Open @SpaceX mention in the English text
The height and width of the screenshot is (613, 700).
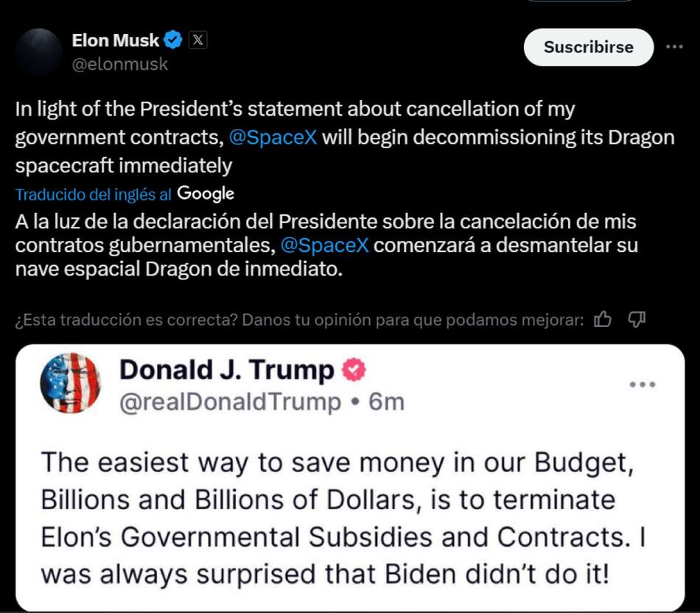point(273,138)
